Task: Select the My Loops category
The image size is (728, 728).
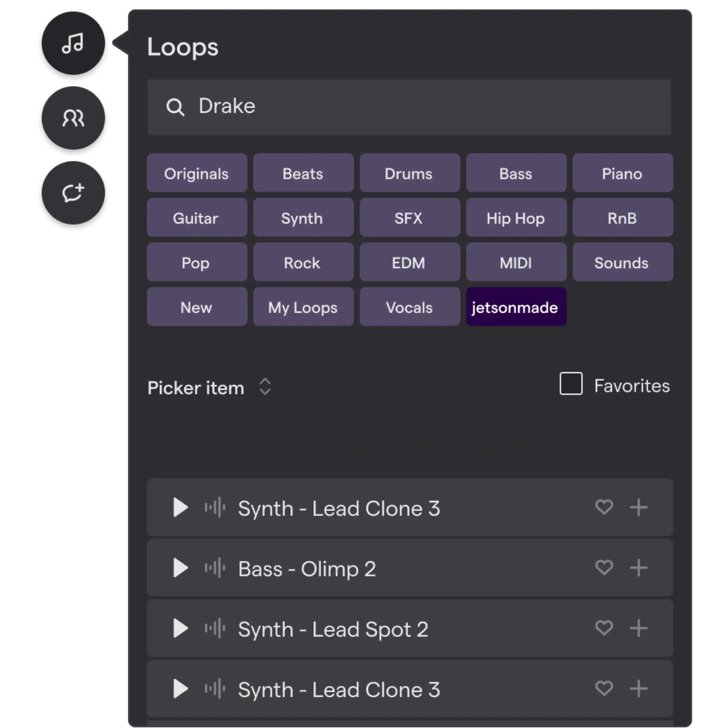Action: (x=303, y=307)
